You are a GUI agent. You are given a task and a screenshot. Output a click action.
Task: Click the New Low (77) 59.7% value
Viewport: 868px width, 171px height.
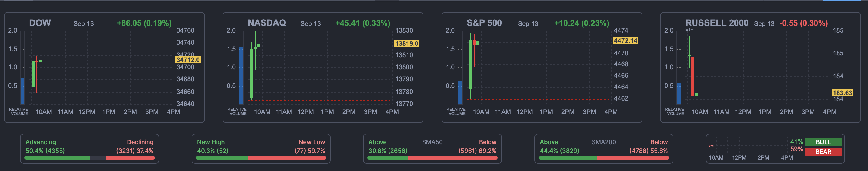[x=310, y=151]
